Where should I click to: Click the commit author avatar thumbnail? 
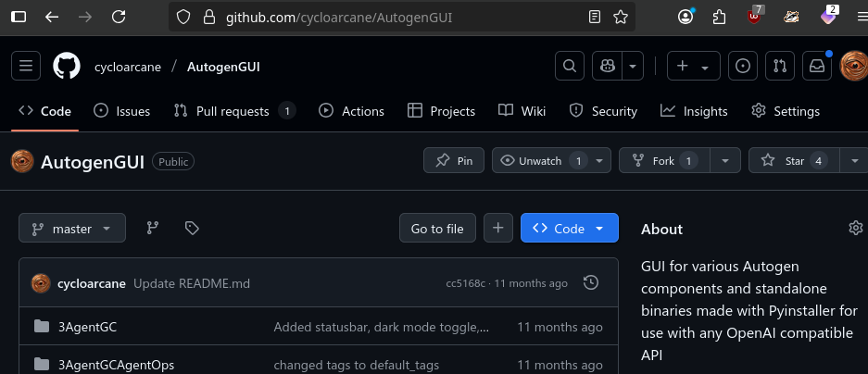click(x=41, y=283)
